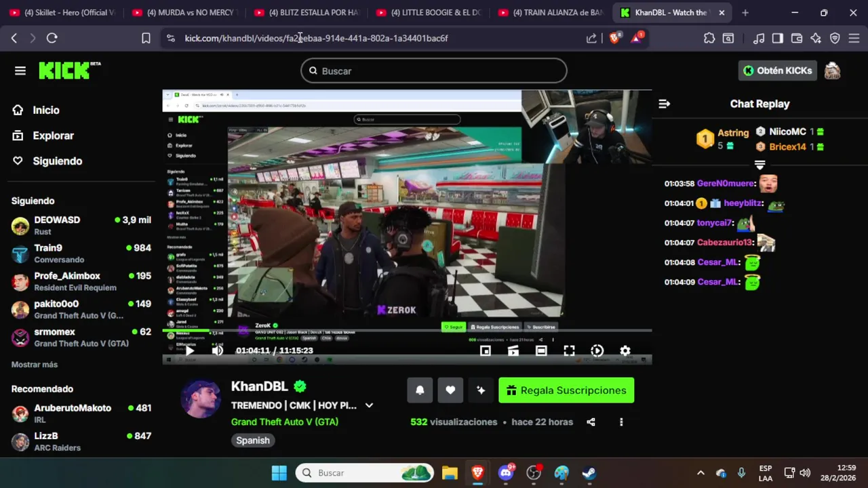
Task: Open the KhanDBL channel name link
Action: 260,386
